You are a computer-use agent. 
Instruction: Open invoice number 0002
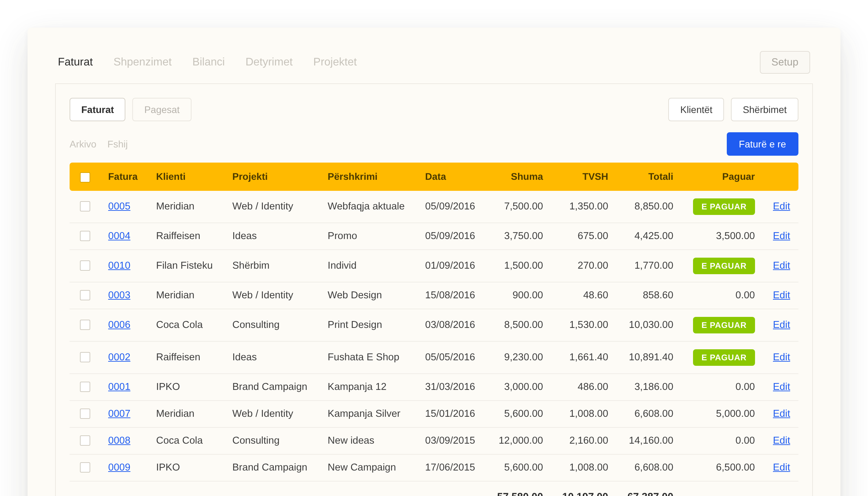tap(119, 357)
